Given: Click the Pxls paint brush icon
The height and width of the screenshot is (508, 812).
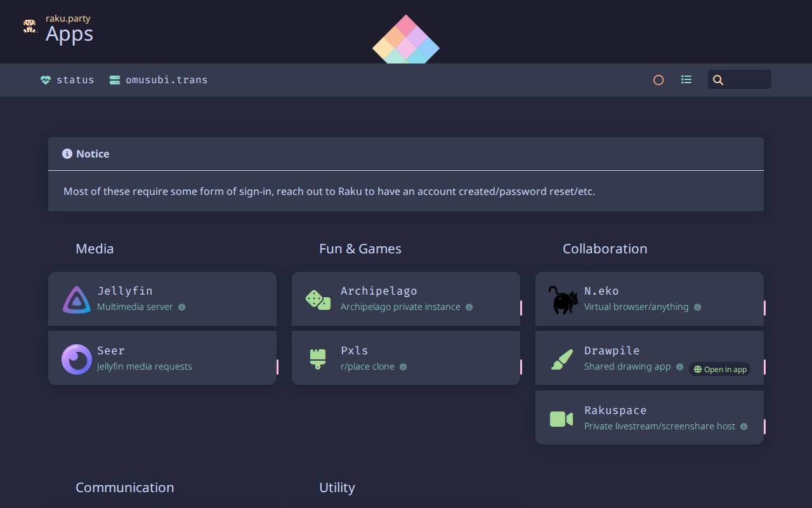Looking at the screenshot, I should point(318,359).
